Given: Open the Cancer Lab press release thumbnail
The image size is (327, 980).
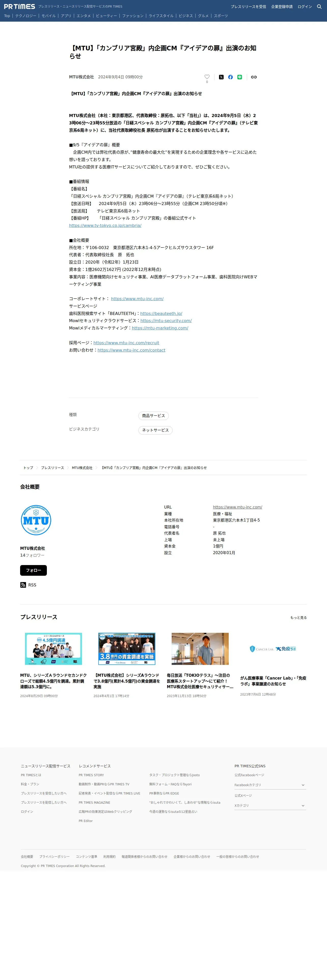Looking at the screenshot, I should pyautogui.click(x=273, y=649).
